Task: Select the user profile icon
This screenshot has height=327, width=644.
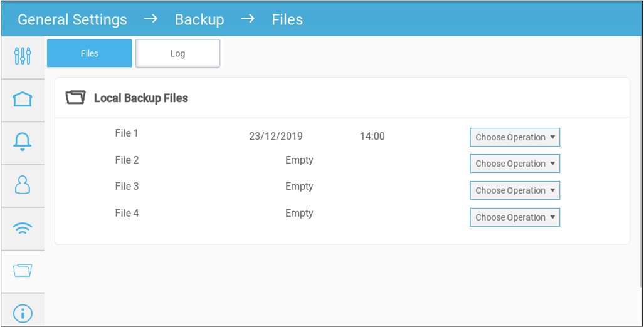Action: pos(23,185)
